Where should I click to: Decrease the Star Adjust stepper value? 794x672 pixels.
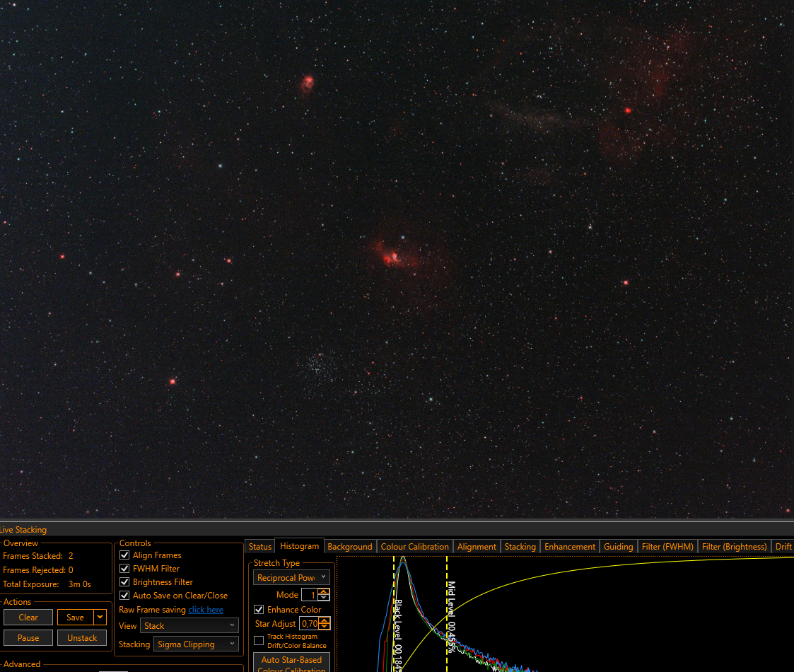click(x=325, y=627)
